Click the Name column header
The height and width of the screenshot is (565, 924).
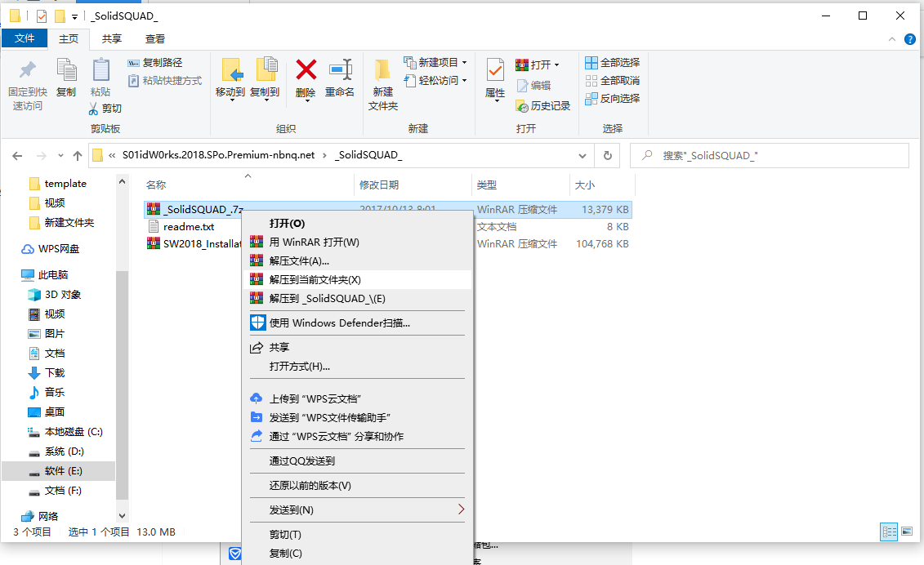[x=248, y=185]
